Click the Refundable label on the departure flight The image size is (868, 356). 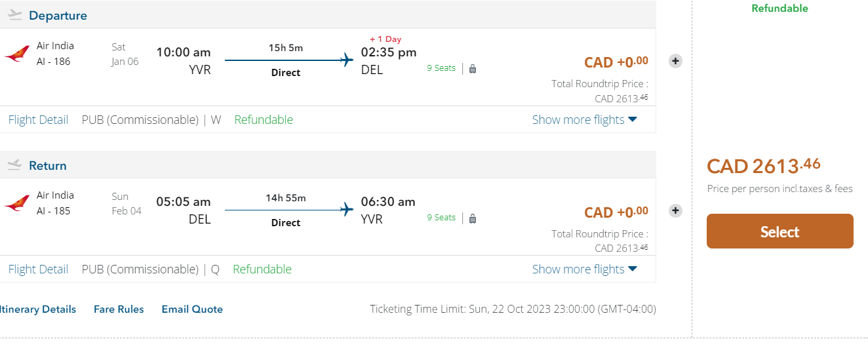point(264,119)
